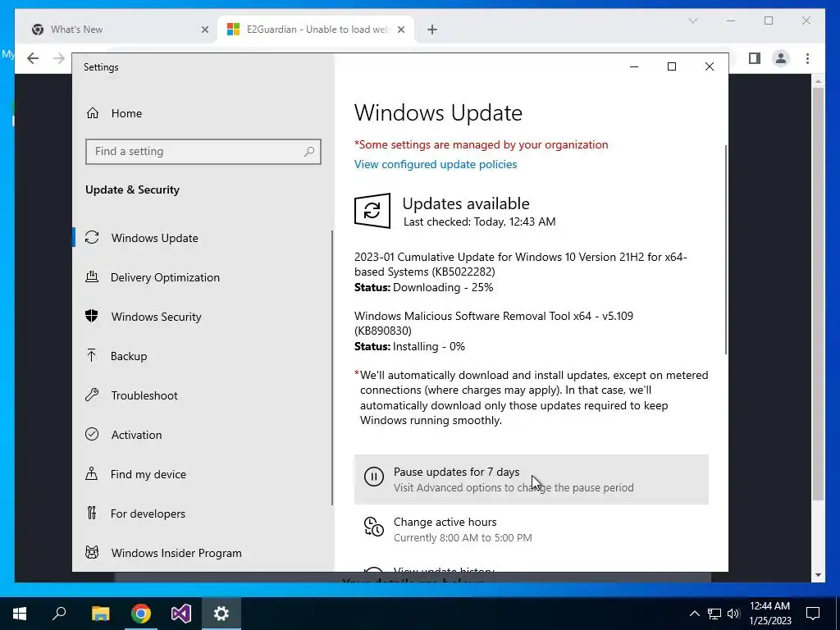Click Pause updates for 7 days
Viewport: 840px width, 630px height.
pyautogui.click(x=532, y=479)
